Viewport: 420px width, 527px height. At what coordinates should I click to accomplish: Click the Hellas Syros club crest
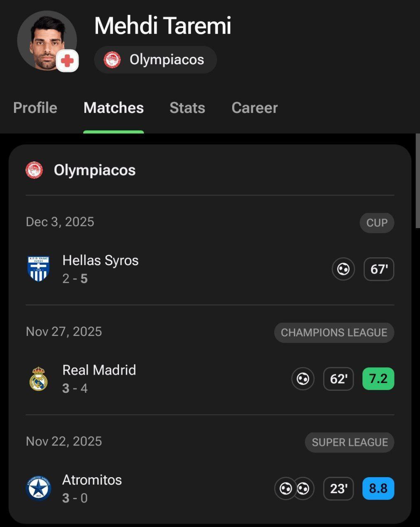(x=38, y=269)
